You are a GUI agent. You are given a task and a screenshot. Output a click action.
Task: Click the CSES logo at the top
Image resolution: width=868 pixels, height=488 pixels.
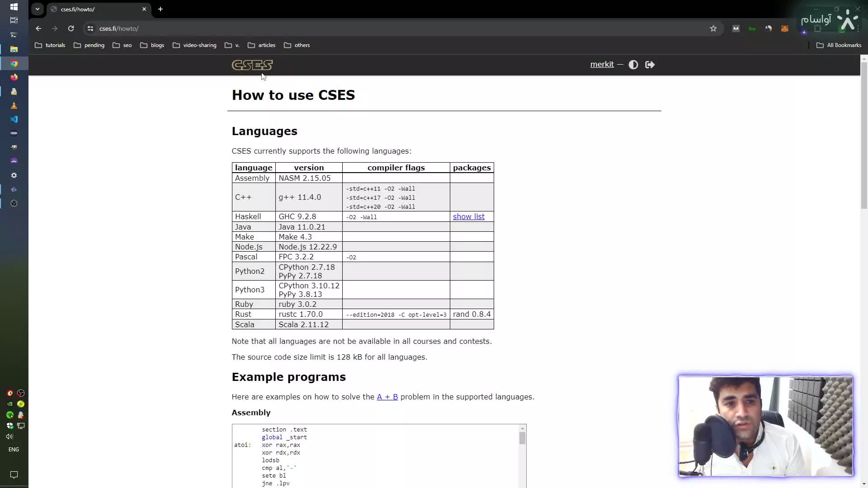[251, 64]
